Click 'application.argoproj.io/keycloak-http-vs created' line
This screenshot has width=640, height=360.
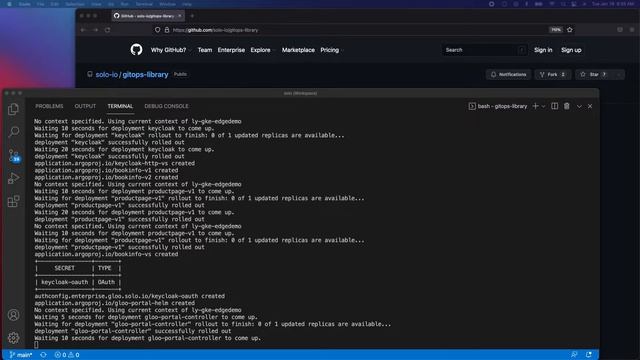115,163
